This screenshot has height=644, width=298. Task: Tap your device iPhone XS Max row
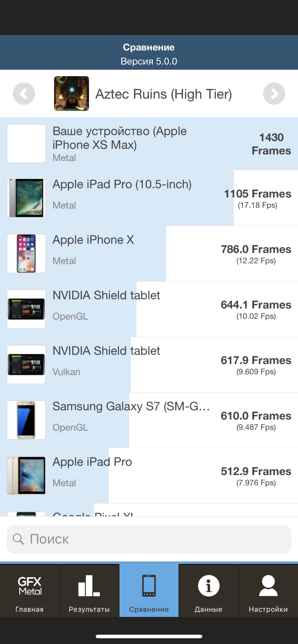[x=149, y=144]
